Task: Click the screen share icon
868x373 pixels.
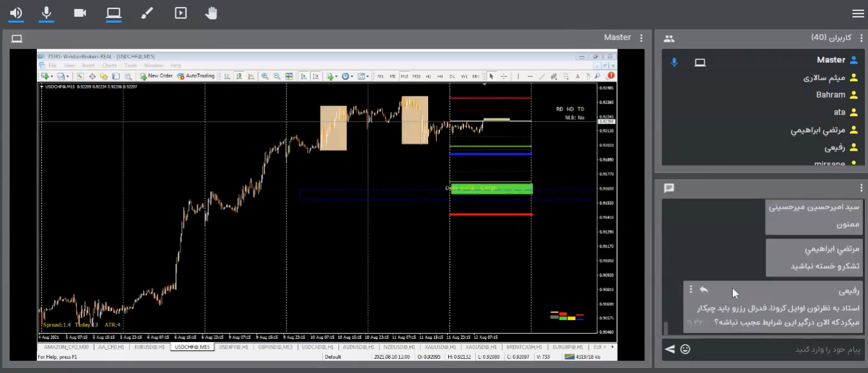Action: point(114,13)
